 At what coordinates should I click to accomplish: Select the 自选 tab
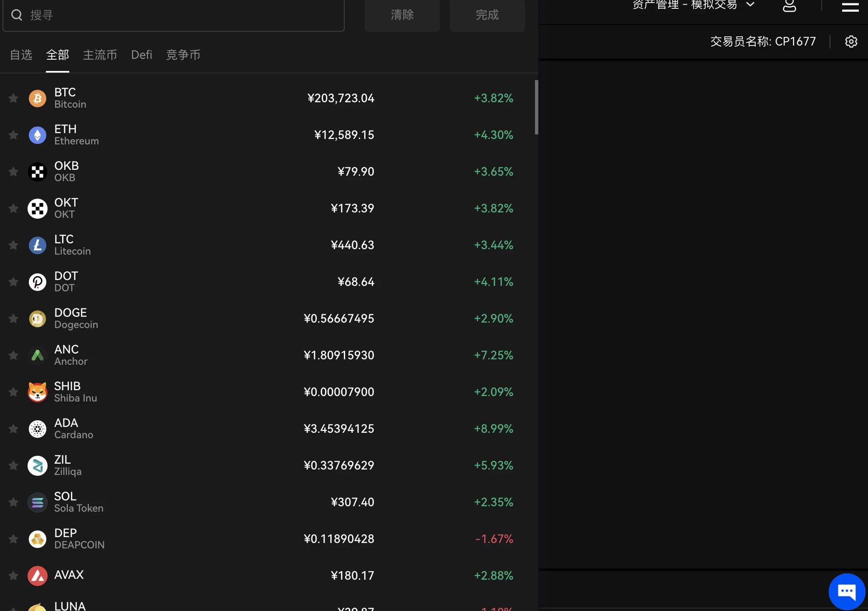(x=21, y=55)
